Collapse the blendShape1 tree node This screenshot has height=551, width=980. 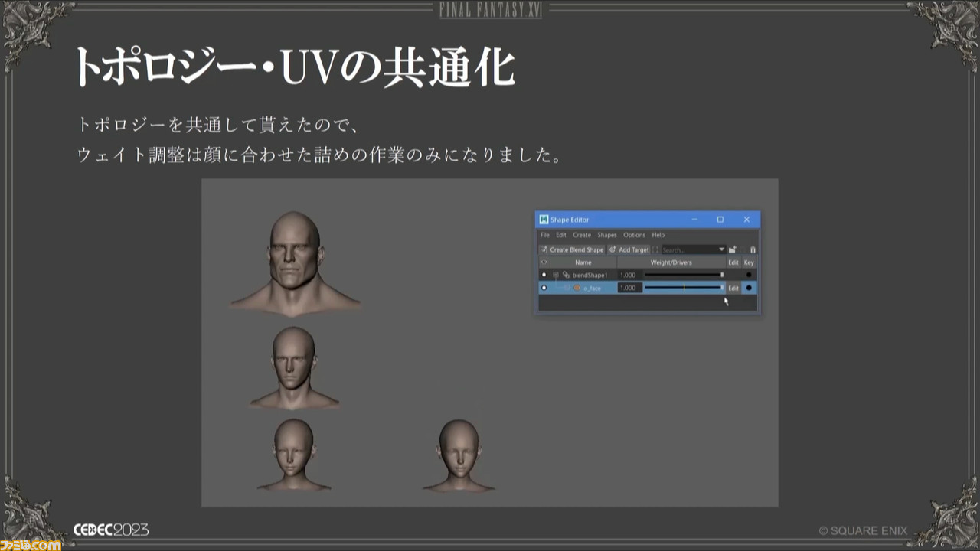[556, 275]
